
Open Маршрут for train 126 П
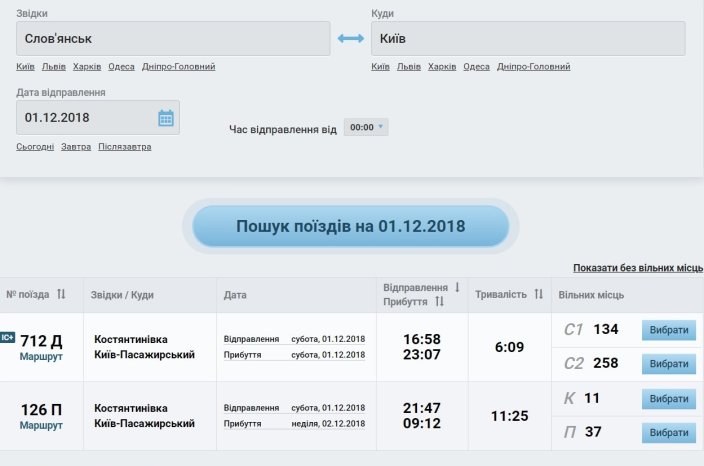pos(41,425)
